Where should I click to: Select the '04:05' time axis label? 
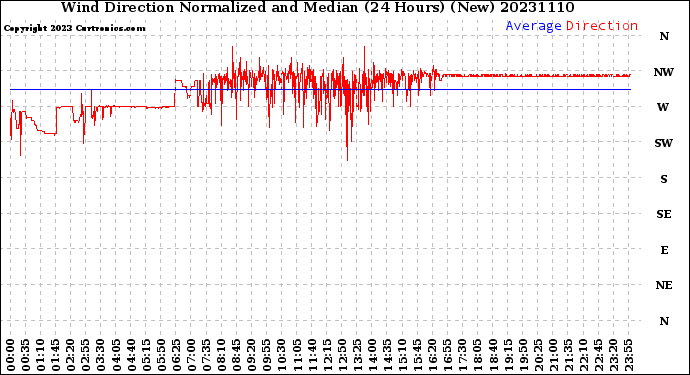pyautogui.click(x=116, y=355)
